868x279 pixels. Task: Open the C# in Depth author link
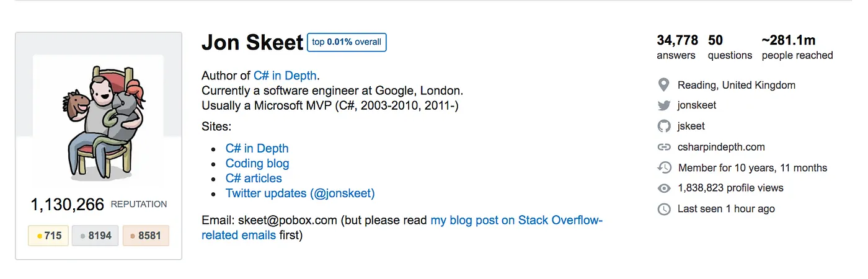click(285, 76)
